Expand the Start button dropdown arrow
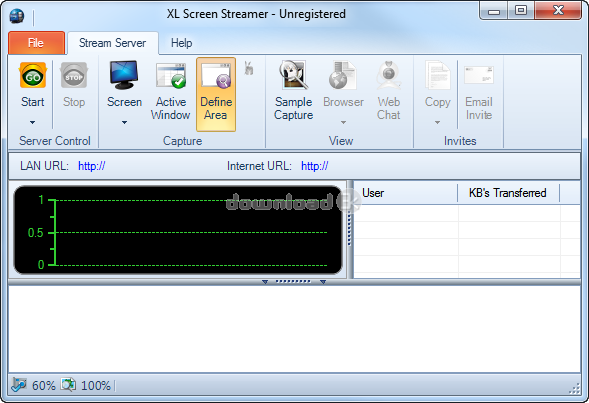This screenshot has width=589, height=403. click(33, 122)
